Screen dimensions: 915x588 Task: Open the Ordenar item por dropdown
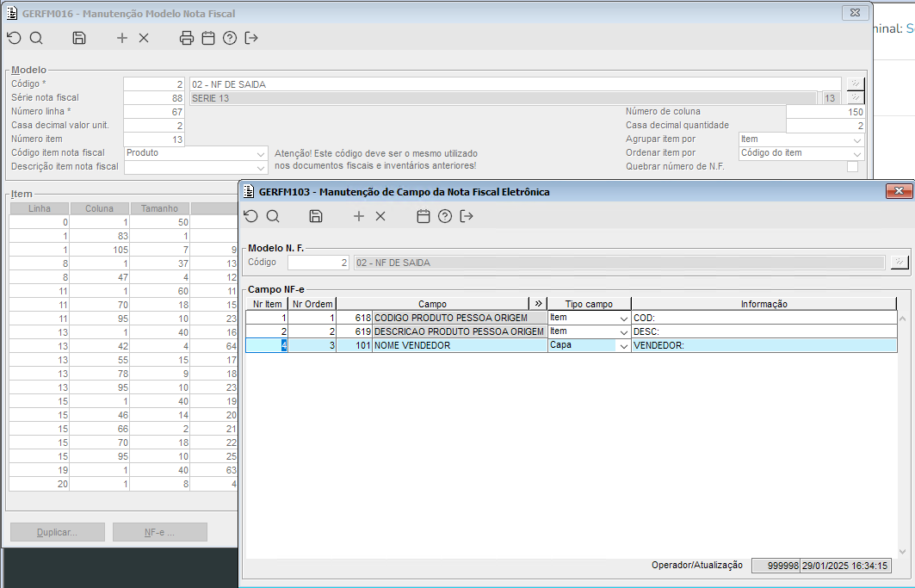coord(856,153)
